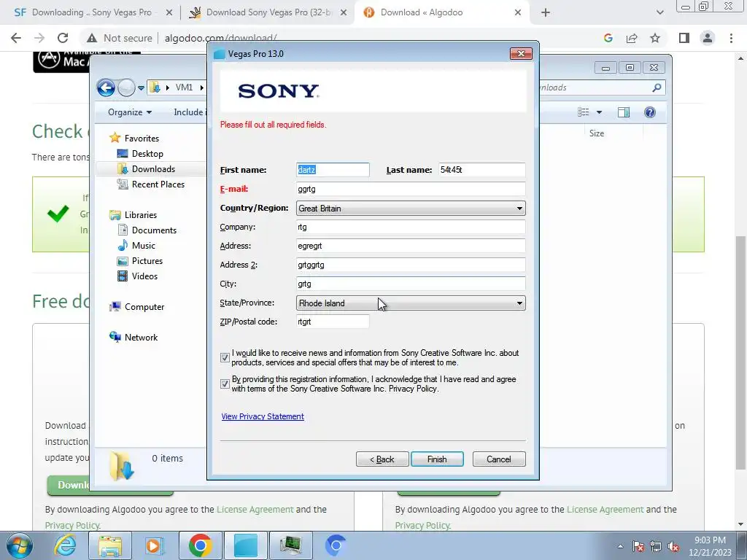
Task: Open a new Chrome tab
Action: (x=546, y=13)
